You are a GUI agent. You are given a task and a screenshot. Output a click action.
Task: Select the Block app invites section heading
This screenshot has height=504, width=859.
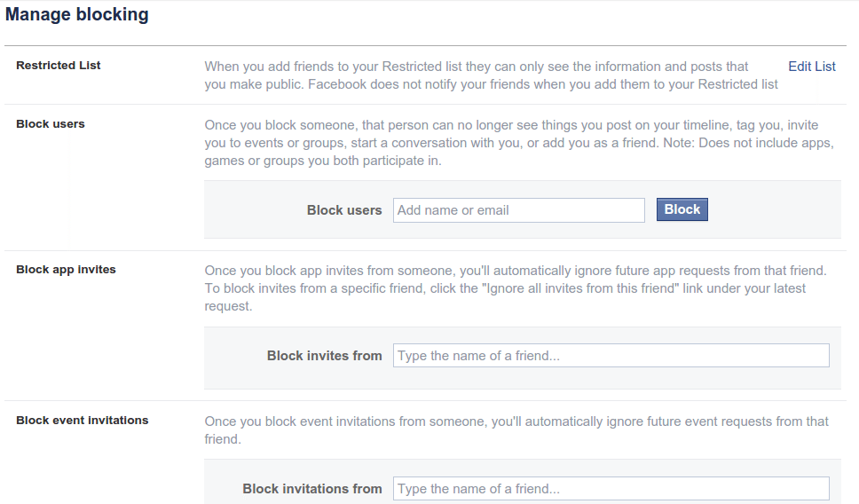click(x=66, y=270)
